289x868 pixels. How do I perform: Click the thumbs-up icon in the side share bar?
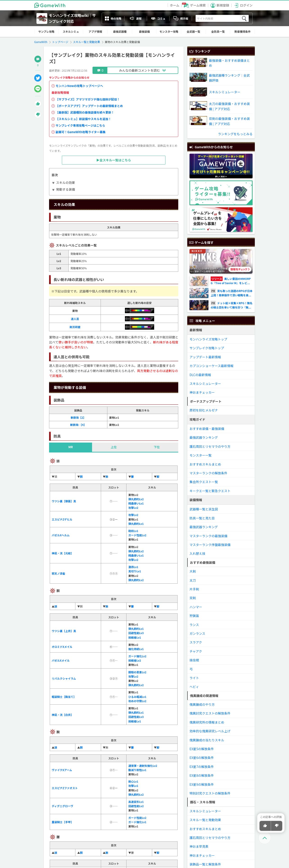38,104
